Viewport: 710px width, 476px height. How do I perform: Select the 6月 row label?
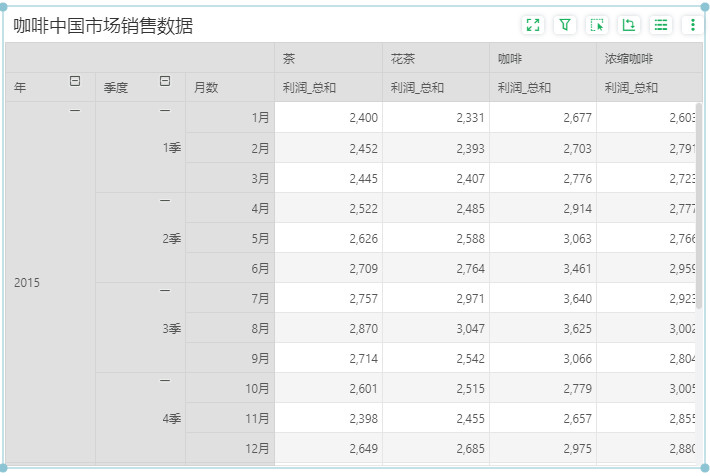230,268
